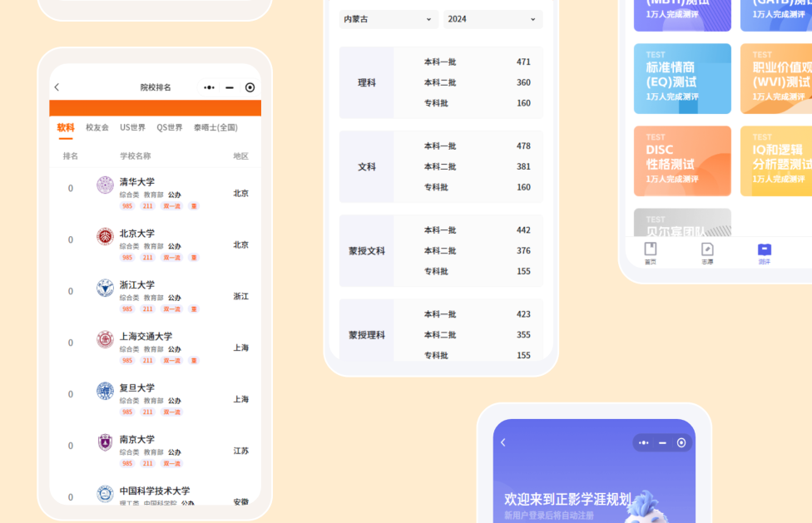The height and width of the screenshot is (523, 812).
Task: Click the 上海交通大学 school name
Action: tap(146, 336)
